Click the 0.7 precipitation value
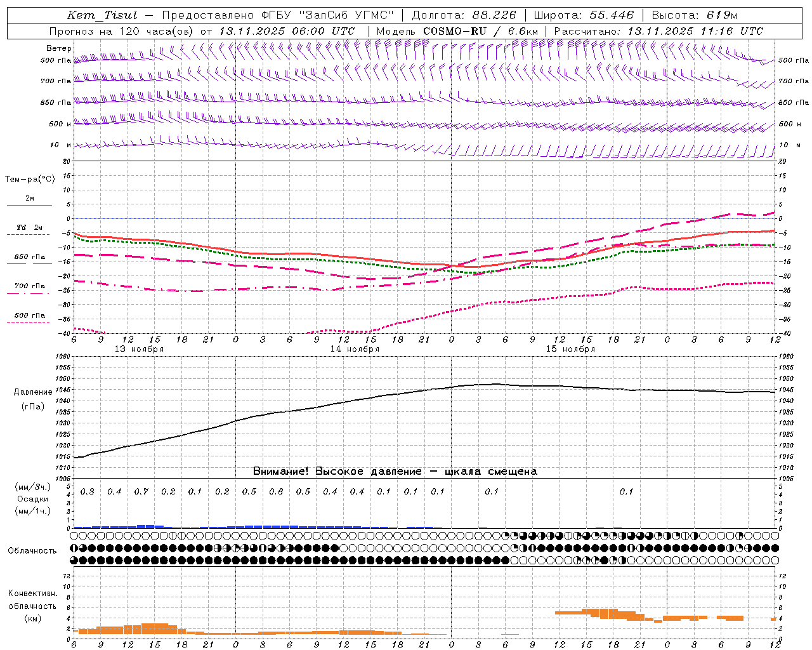 click(141, 492)
